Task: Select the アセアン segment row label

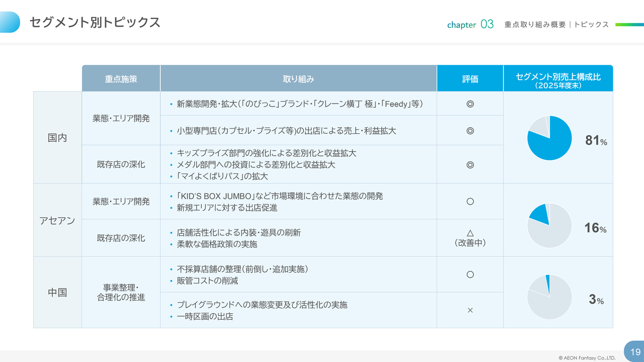Action: [x=57, y=221]
